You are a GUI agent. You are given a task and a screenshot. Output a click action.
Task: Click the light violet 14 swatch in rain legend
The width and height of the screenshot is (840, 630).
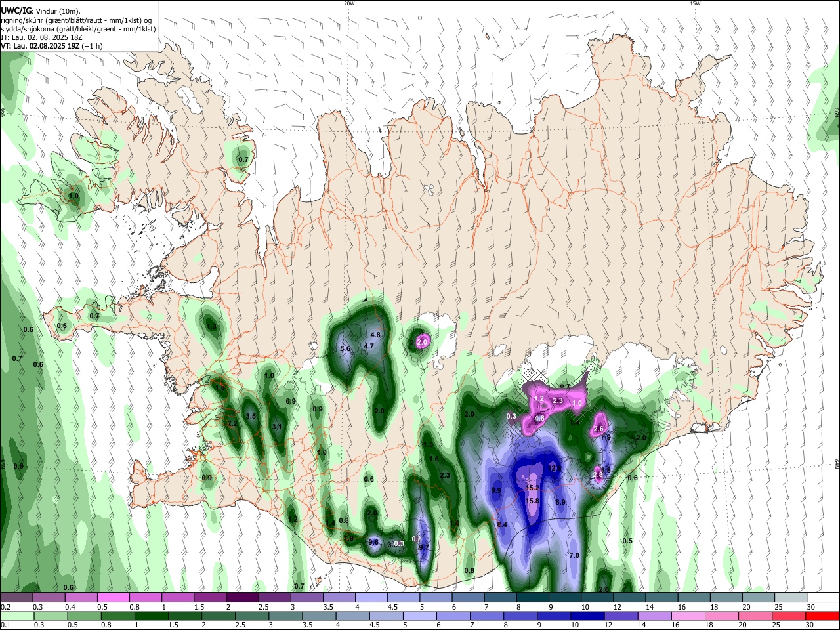(654, 616)
